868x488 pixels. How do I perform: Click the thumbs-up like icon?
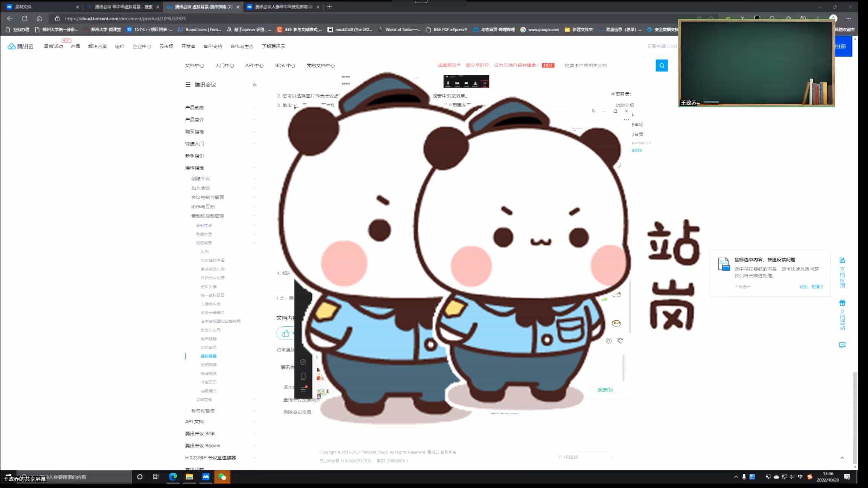[x=286, y=333]
